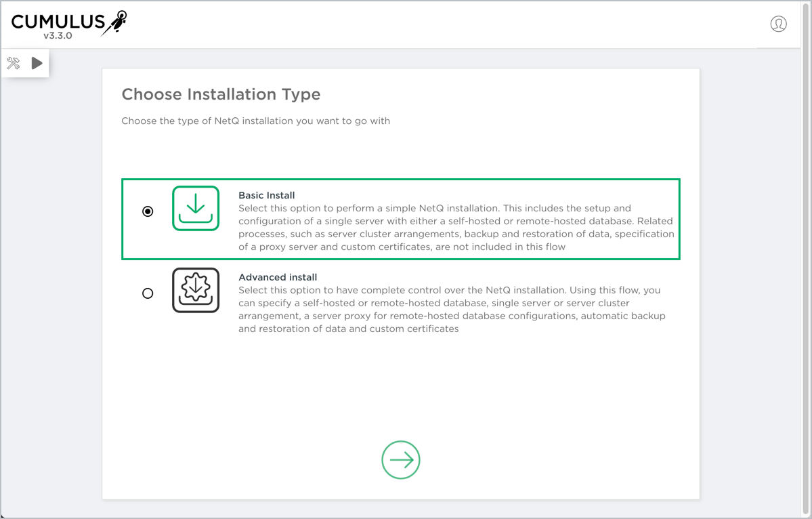
Task: Open the user profile icon
Action: [778, 24]
